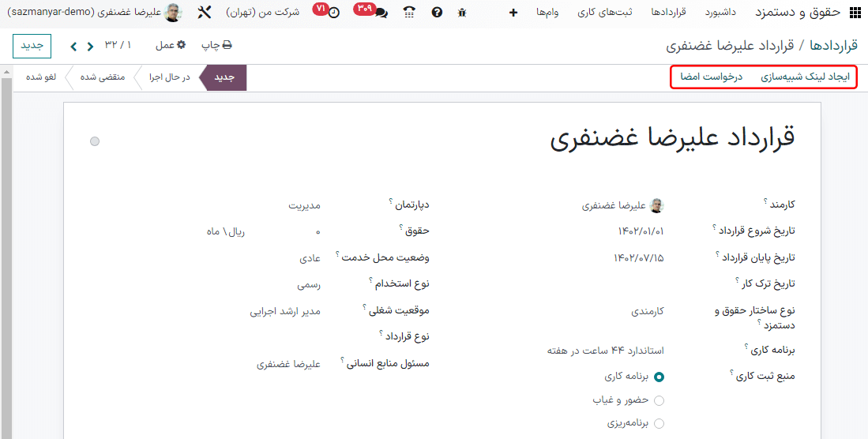Select the حضور و غیاب radio option
The height and width of the screenshot is (439, 868).
pos(659,400)
